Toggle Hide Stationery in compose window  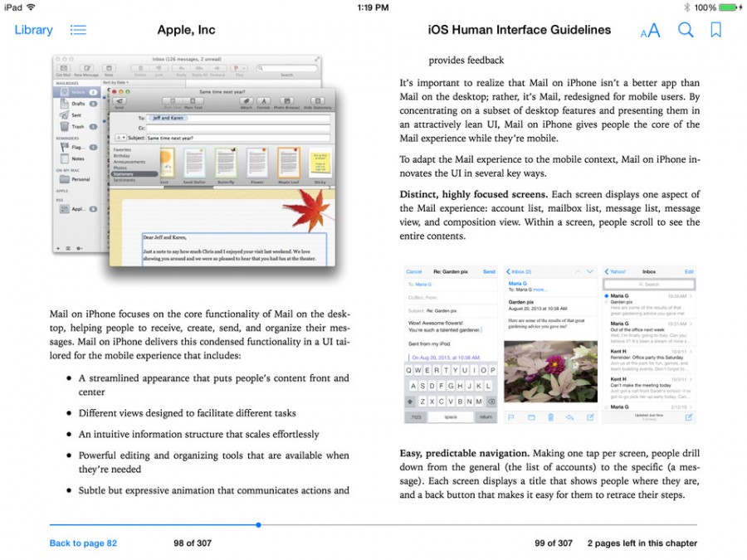point(318,101)
